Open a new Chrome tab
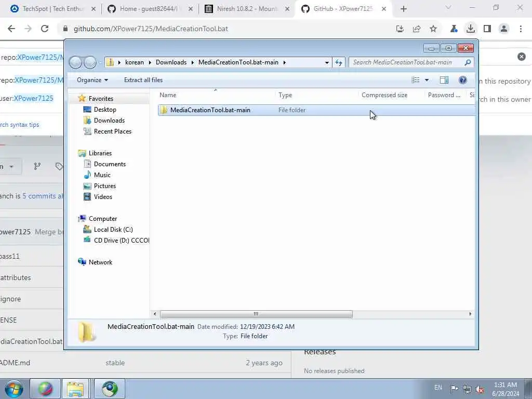This screenshot has width=532, height=399. [403, 9]
